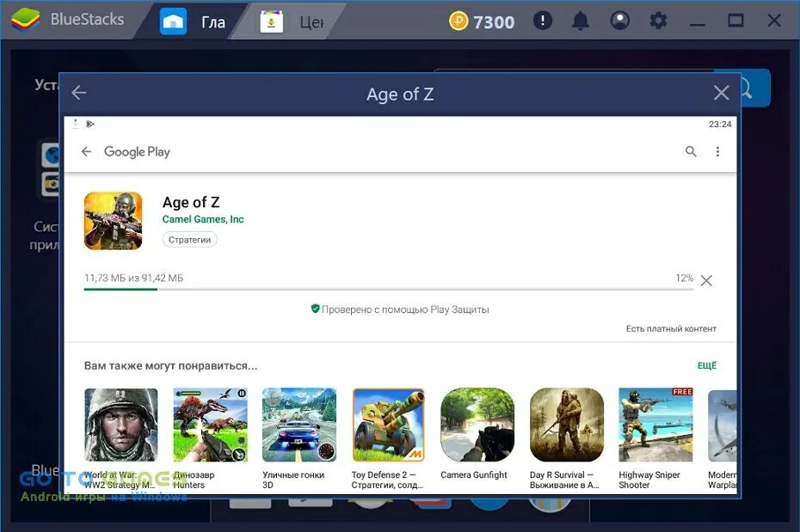Open BlueStacks settings gear
This screenshot has height=532, width=800.
(658, 21)
